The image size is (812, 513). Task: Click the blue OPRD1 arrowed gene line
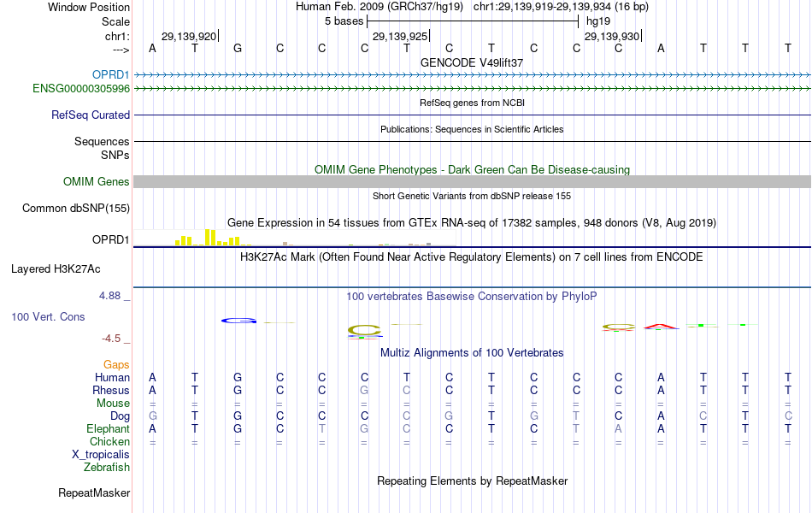tap(472, 75)
